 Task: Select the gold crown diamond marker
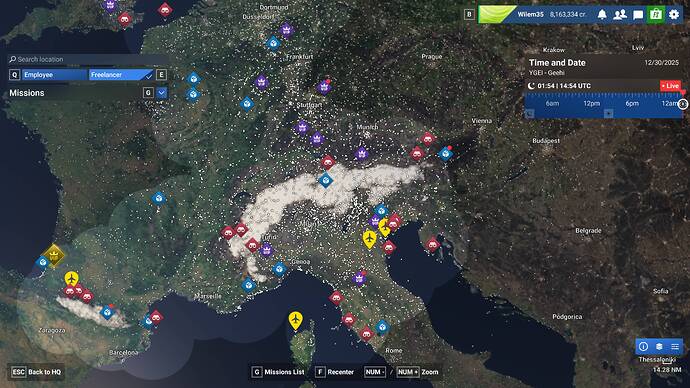pyautogui.click(x=54, y=256)
